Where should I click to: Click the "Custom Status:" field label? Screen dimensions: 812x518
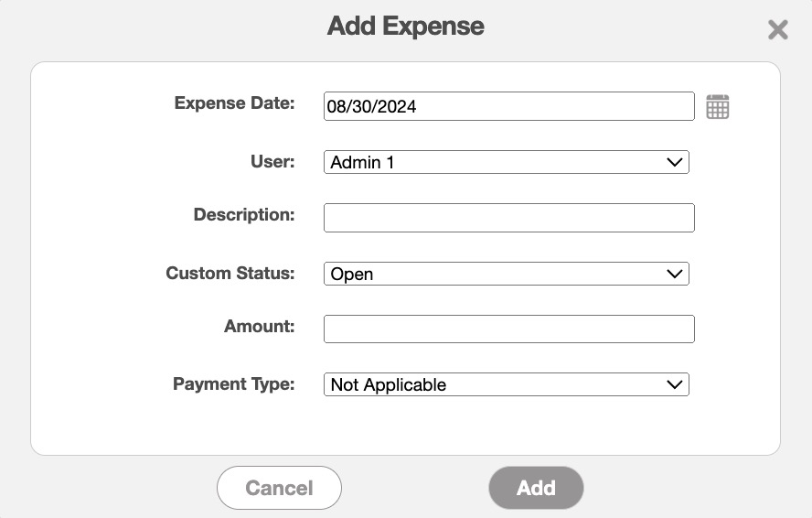coord(230,274)
